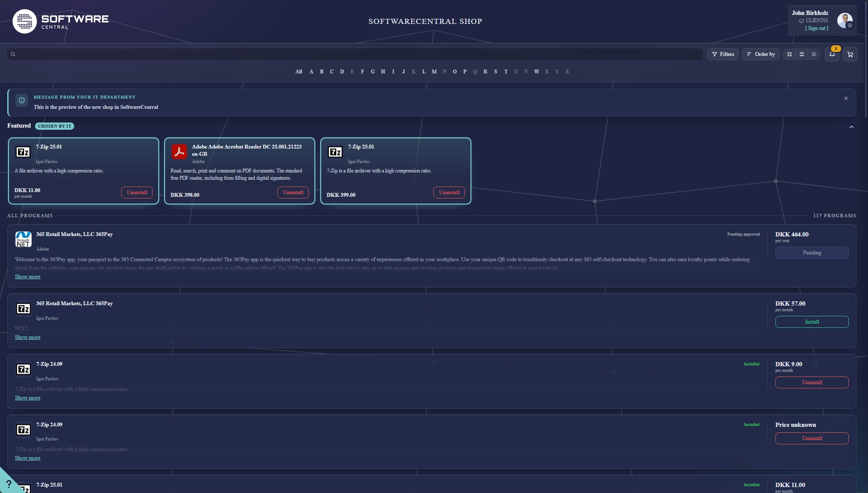This screenshot has height=493, width=868.
Task: Click 7-Zip icon in DKK 399.00 featured card
Action: 335,152
